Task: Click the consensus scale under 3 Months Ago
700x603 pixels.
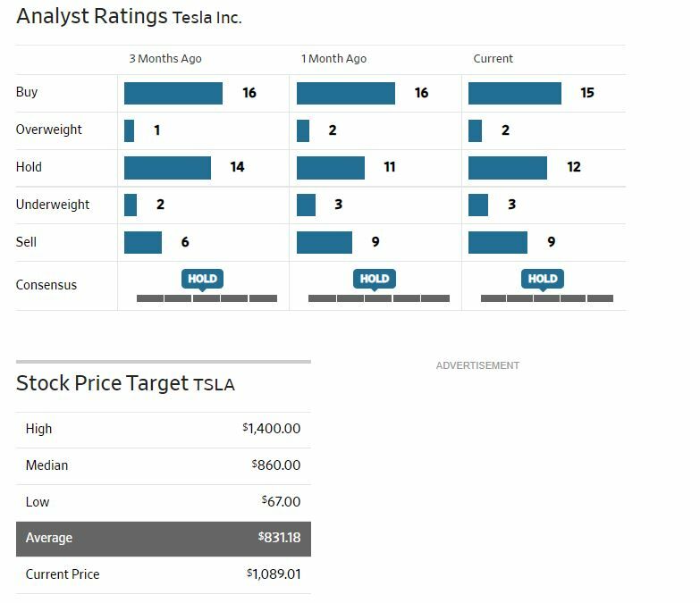Action: (x=207, y=298)
